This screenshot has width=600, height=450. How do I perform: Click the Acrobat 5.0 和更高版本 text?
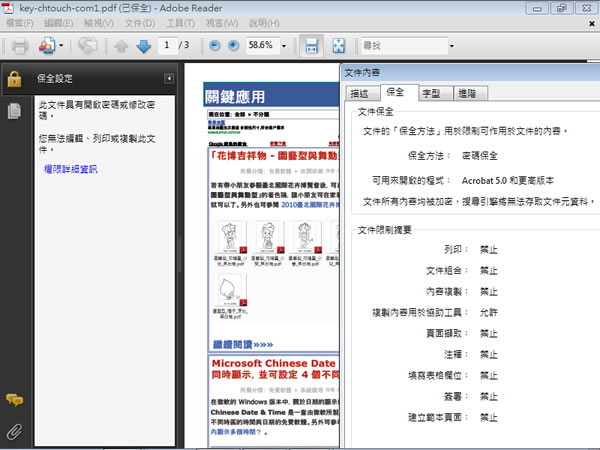(507, 180)
